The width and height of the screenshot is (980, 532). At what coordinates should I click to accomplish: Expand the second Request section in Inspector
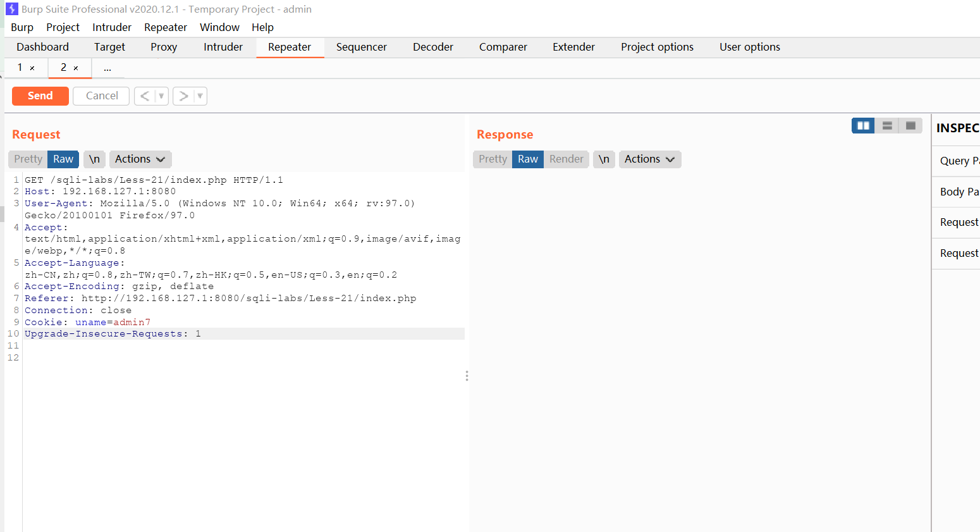956,253
